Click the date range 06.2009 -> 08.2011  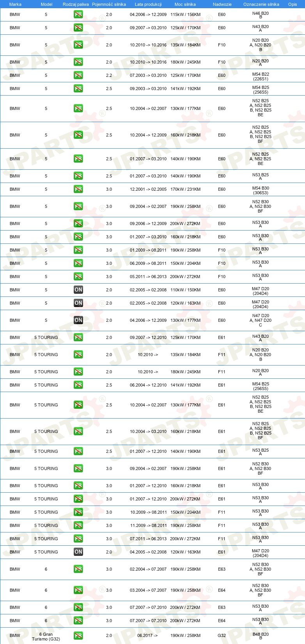tap(148, 263)
